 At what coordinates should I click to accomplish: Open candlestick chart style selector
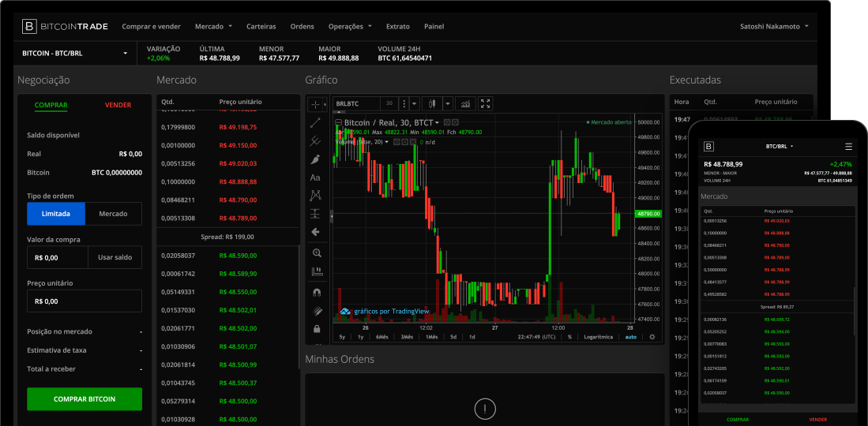tap(432, 103)
